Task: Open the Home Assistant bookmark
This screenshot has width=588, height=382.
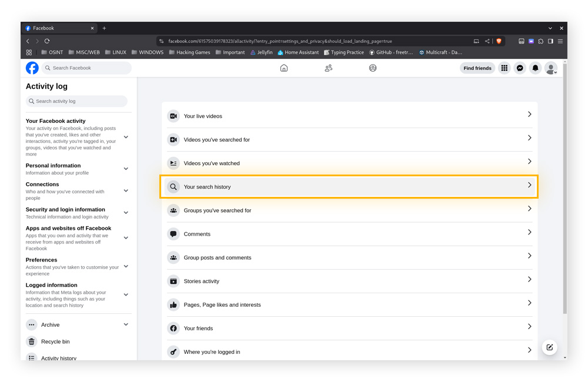Action: click(x=298, y=52)
